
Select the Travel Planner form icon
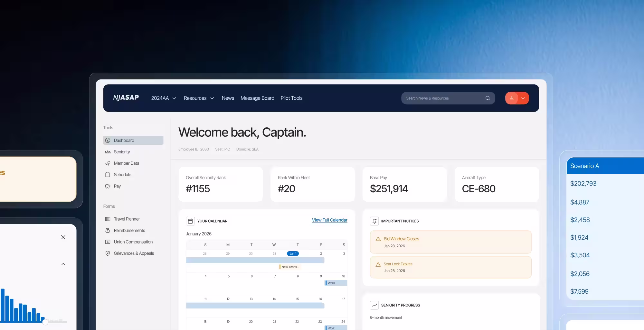[x=108, y=219]
